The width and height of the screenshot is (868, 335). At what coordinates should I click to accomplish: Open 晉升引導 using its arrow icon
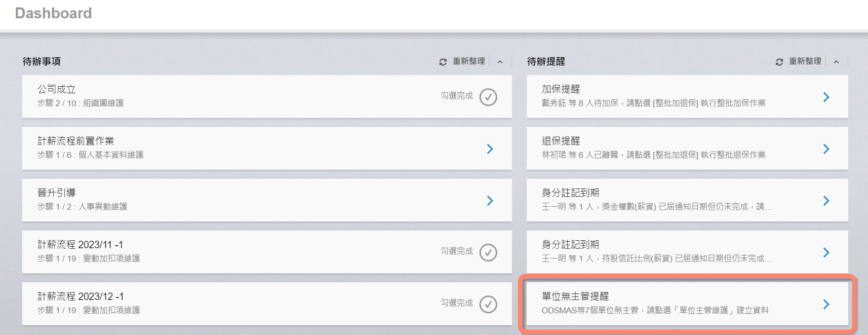pyautogui.click(x=490, y=201)
